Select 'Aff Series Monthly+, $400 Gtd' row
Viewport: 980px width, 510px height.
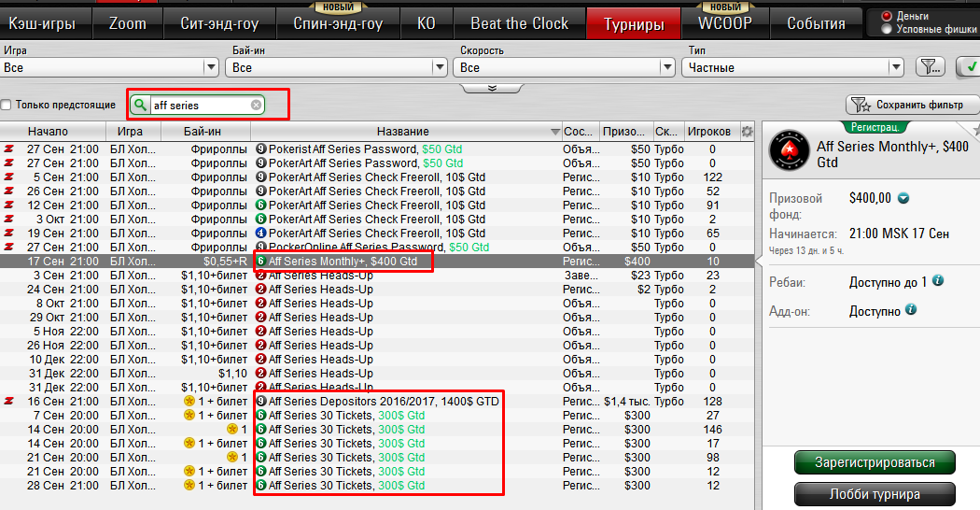(x=377, y=261)
